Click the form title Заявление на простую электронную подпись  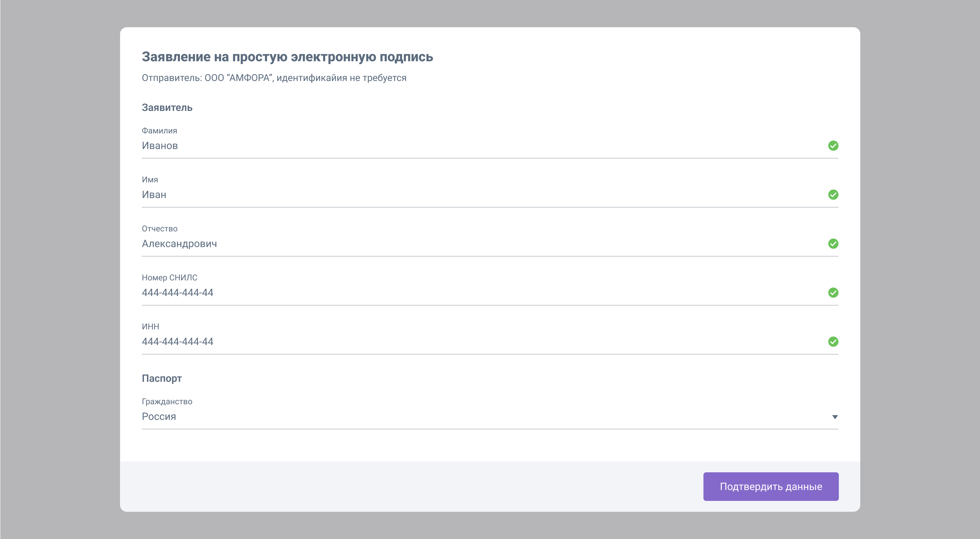pos(287,57)
